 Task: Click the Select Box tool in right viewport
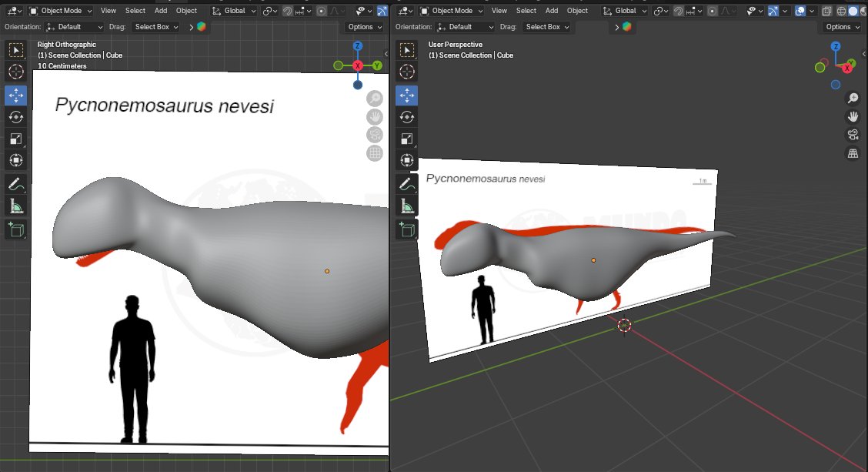click(x=407, y=50)
